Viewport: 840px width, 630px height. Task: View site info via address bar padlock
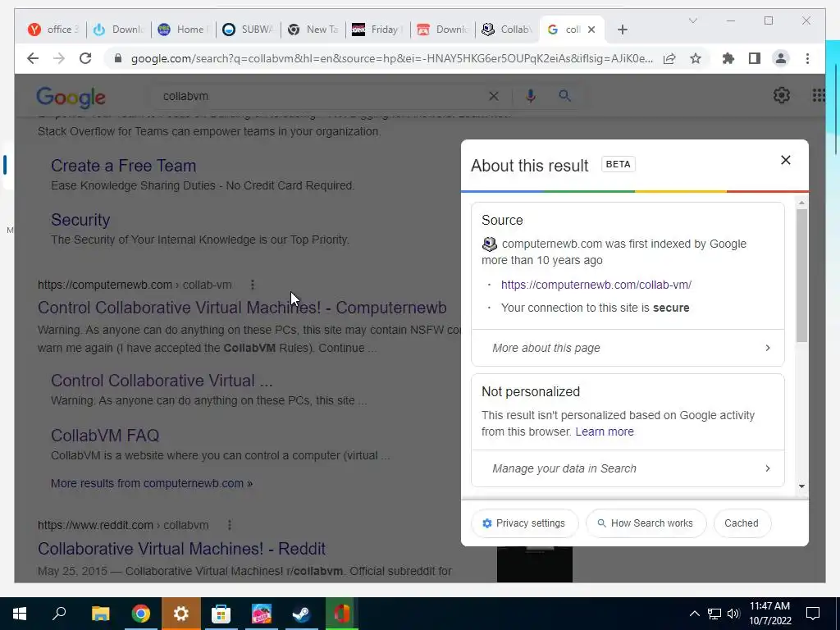tap(118, 58)
